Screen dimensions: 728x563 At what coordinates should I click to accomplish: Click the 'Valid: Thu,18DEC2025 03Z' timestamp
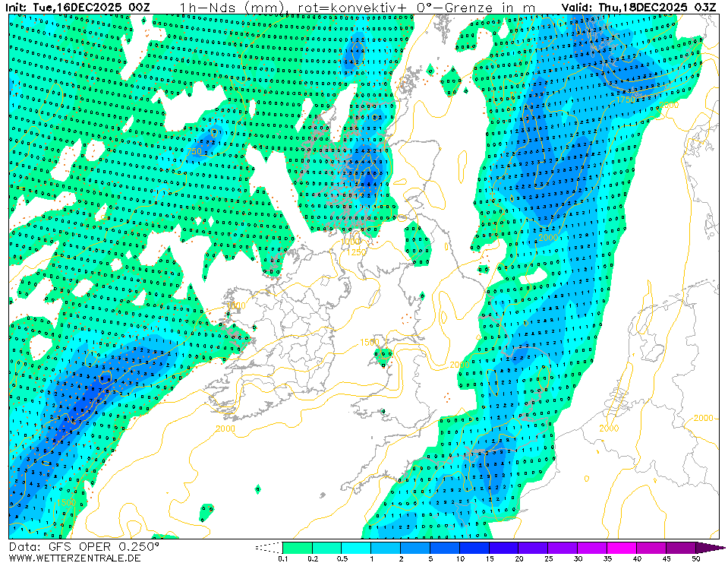pyautogui.click(x=638, y=8)
